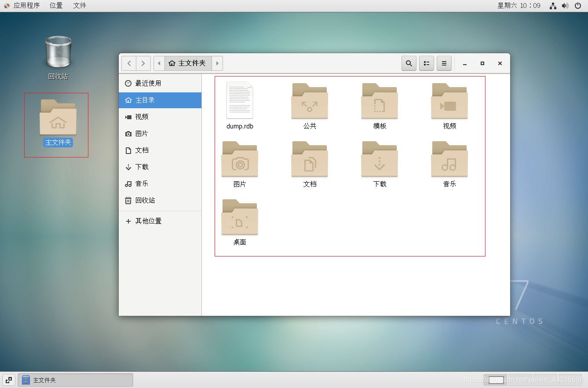The width and height of the screenshot is (588, 388).
Task: Open the 下载 folder icon in file view
Action: click(x=380, y=159)
